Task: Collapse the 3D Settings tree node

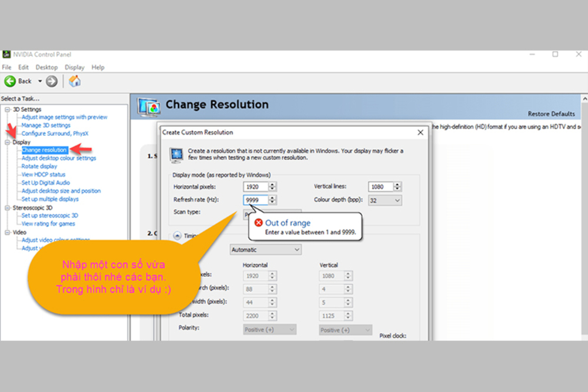Action: [x=7, y=109]
